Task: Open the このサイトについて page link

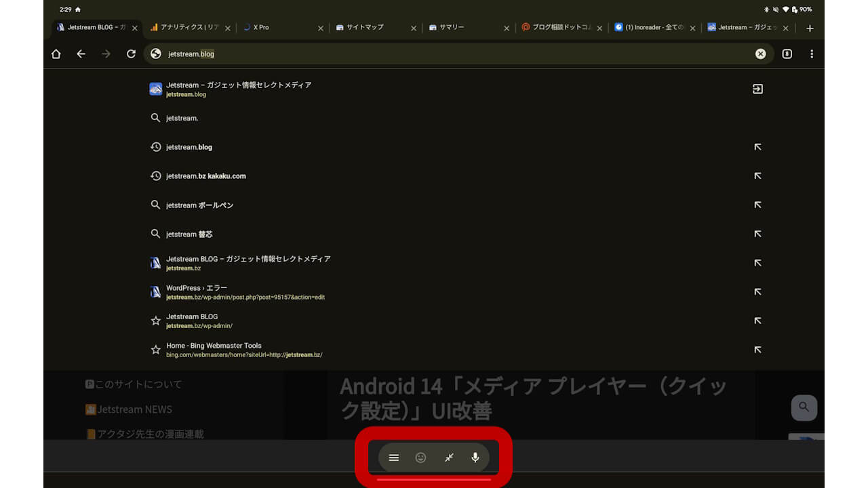Action: (134, 384)
